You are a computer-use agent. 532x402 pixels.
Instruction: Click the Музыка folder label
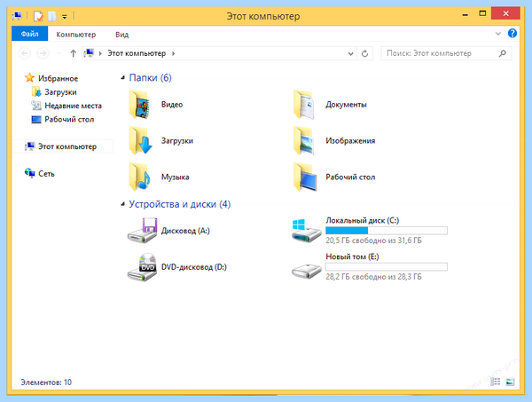[x=175, y=177]
